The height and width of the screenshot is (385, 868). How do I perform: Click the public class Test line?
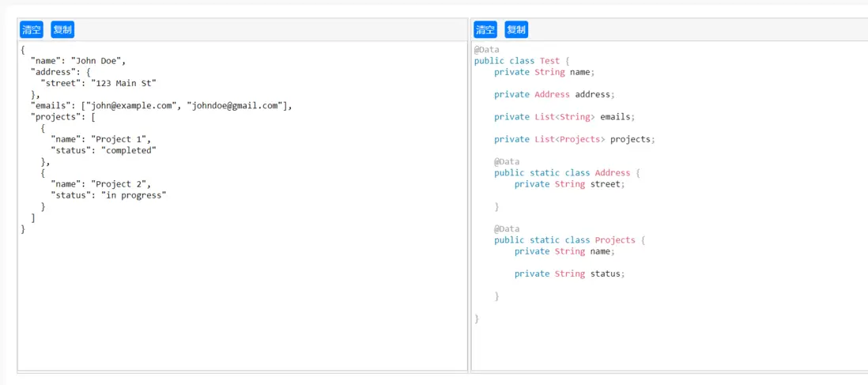tap(522, 61)
